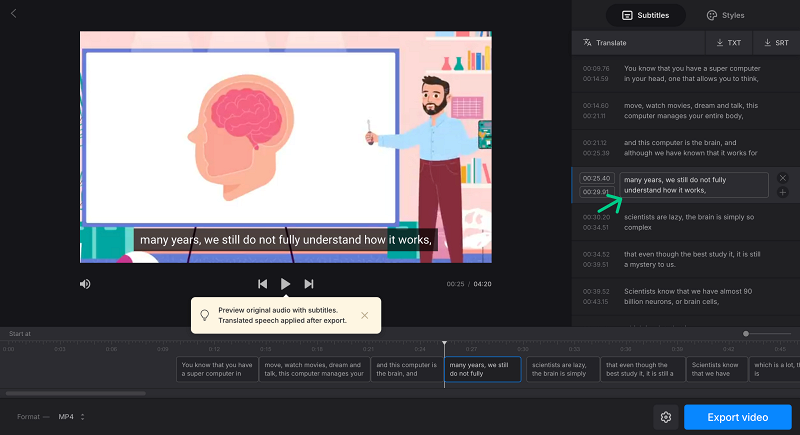
Task: Select timeline clip 'Scientists know that we have'
Action: click(717, 369)
